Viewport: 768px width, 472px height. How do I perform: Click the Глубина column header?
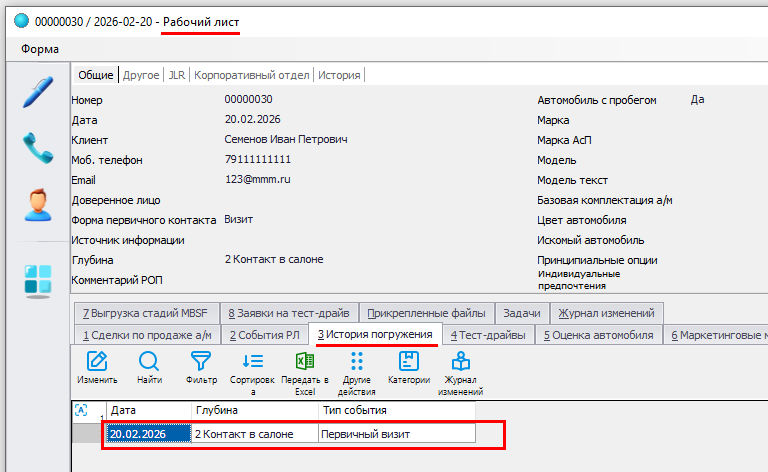254,410
